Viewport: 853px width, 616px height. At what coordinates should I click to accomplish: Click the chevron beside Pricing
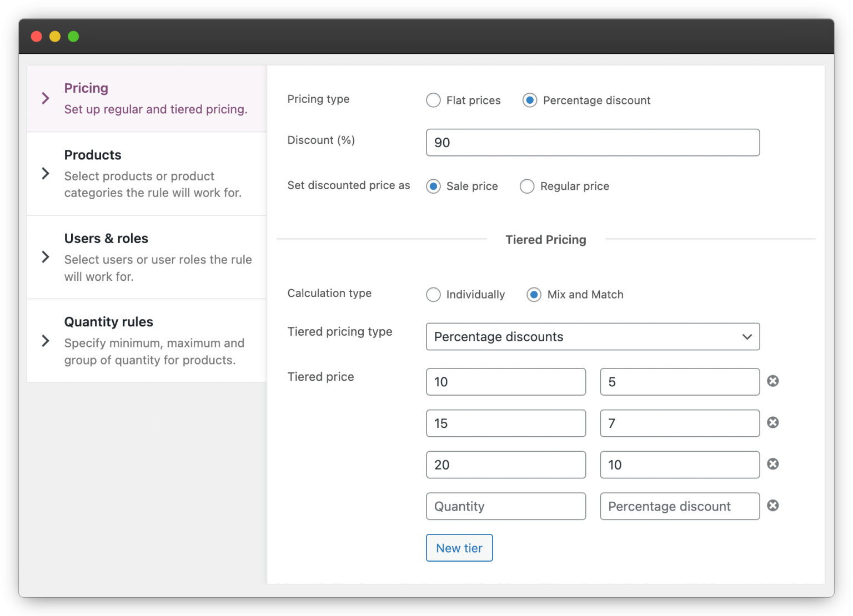pos(45,98)
